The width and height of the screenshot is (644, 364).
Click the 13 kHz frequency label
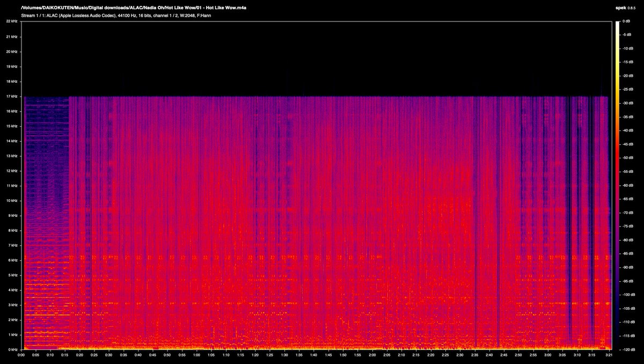[x=12, y=156]
